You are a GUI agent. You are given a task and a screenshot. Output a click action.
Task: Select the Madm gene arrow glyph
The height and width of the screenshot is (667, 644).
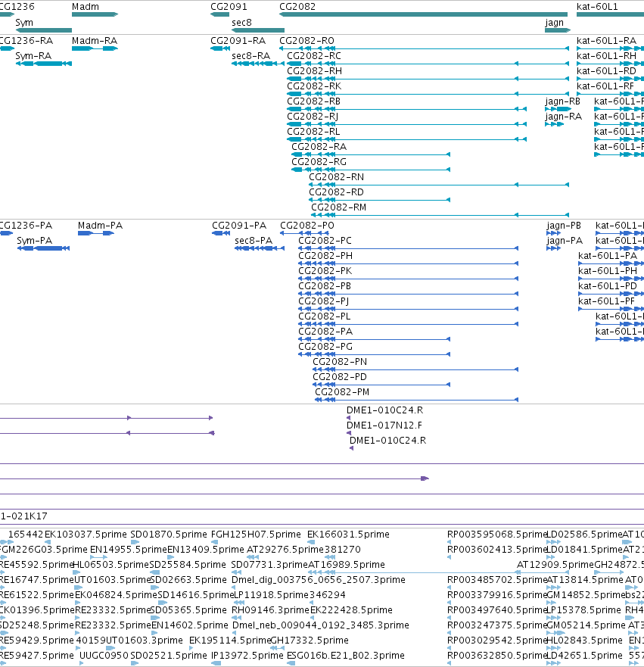click(95, 14)
